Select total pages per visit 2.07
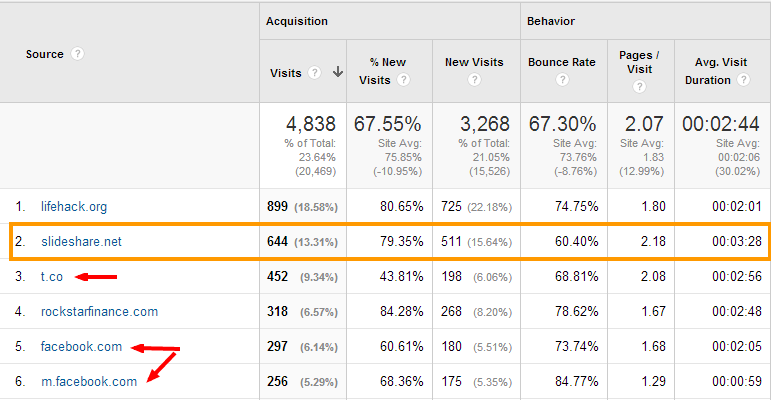Viewport: 771px width, 400px height. point(644,123)
